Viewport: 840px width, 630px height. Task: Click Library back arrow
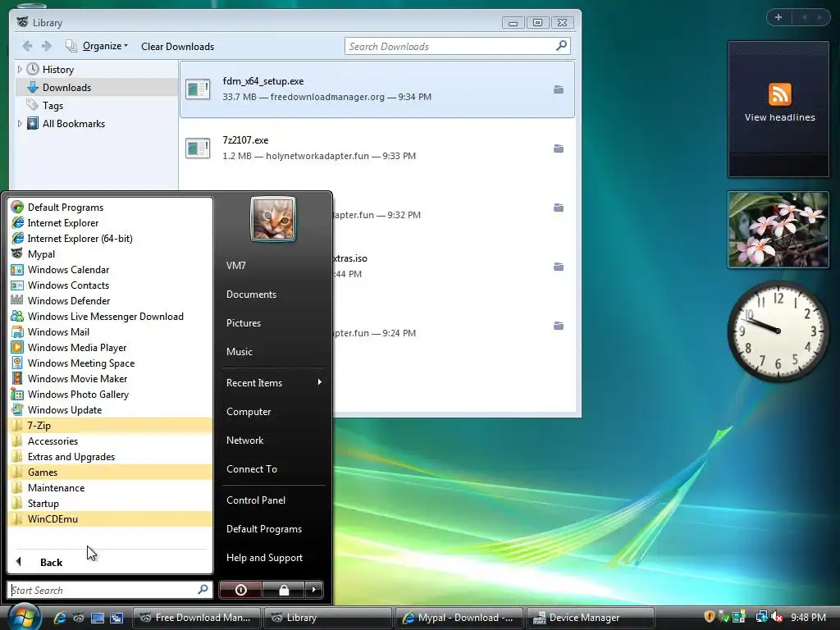[27, 46]
